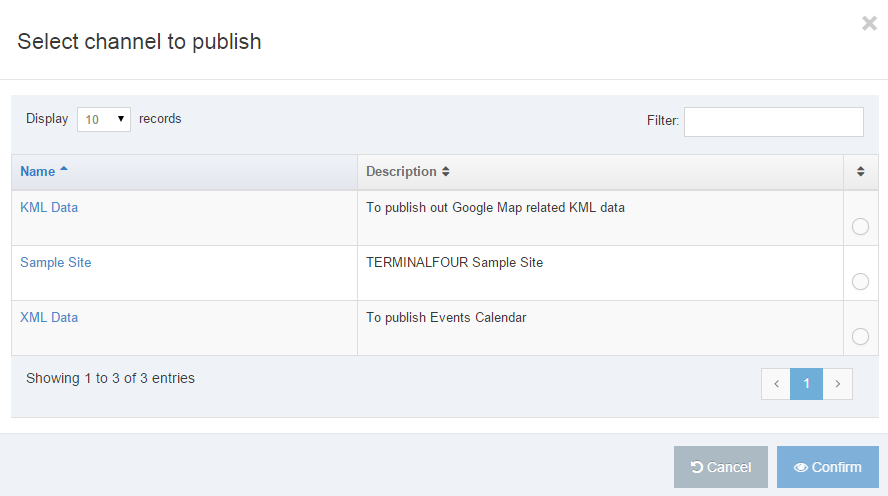Go to next page using right chevron
This screenshot has height=496, width=888.
[838, 384]
